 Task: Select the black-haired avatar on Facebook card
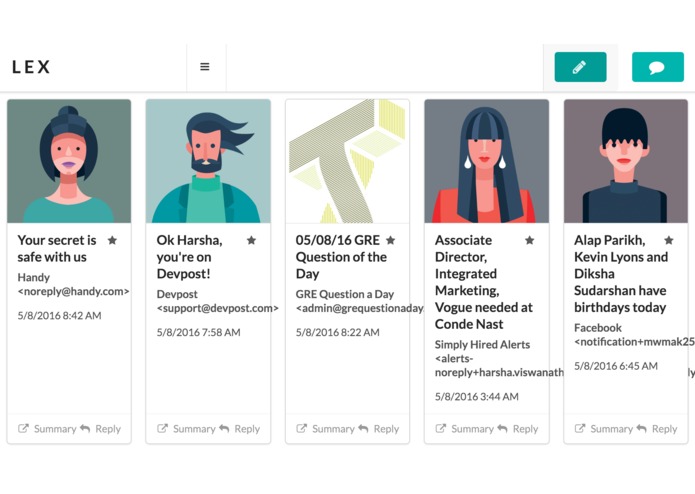pos(626,161)
